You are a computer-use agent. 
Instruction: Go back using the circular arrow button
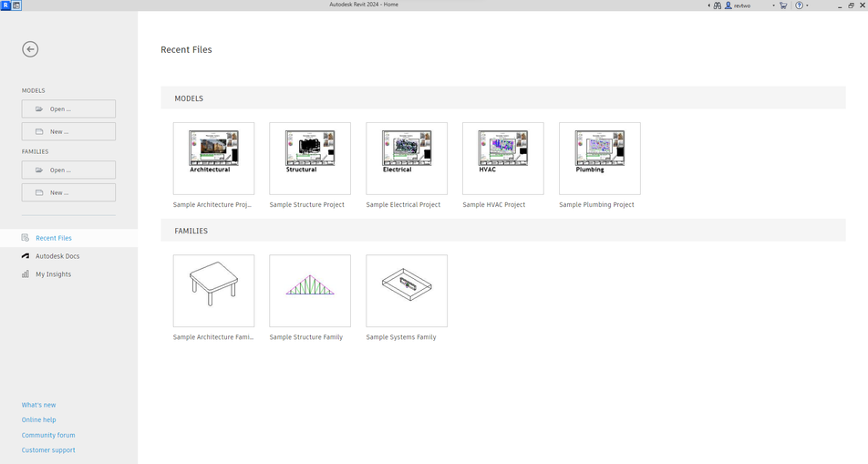click(x=30, y=49)
